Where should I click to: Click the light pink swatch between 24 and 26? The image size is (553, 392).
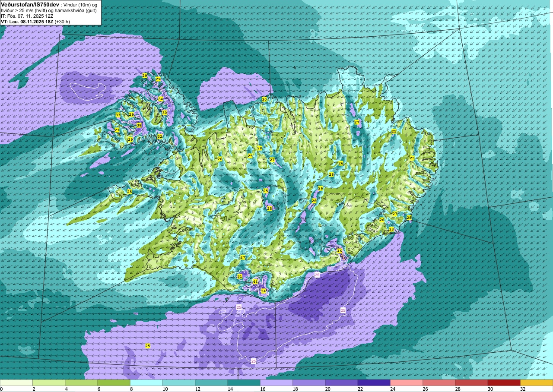tap(407, 383)
